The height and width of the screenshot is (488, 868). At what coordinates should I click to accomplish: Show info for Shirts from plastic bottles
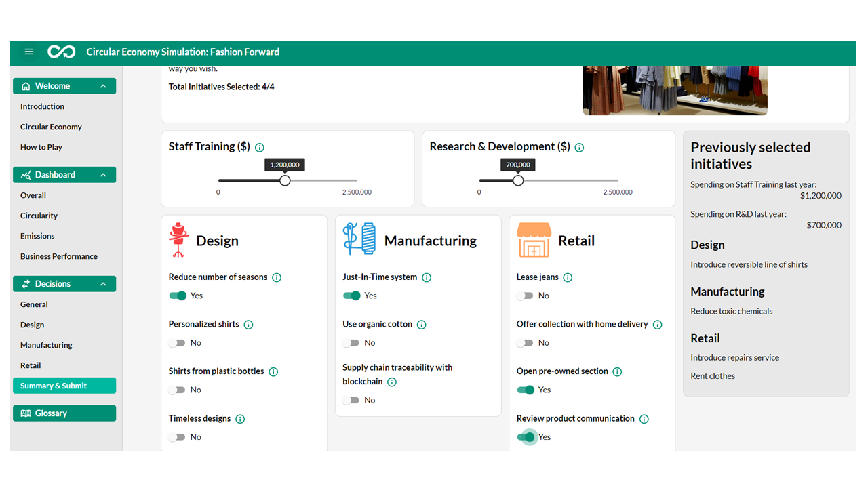pyautogui.click(x=273, y=372)
